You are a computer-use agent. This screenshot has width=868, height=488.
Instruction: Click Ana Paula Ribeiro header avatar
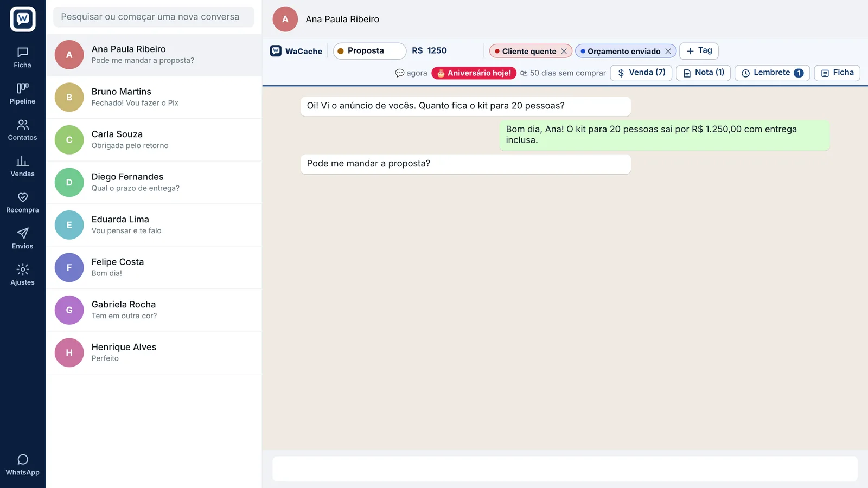[x=285, y=19]
